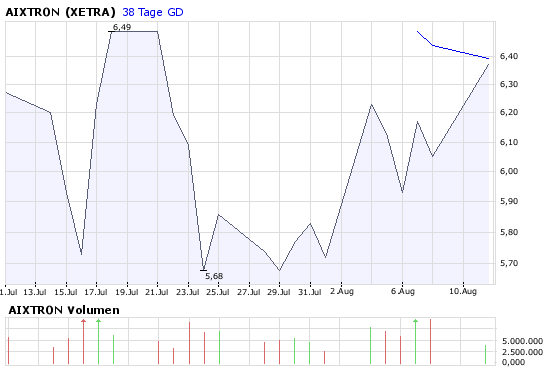Click the 38 Tage GD legend label
The height and width of the screenshot is (370, 545).
(153, 12)
